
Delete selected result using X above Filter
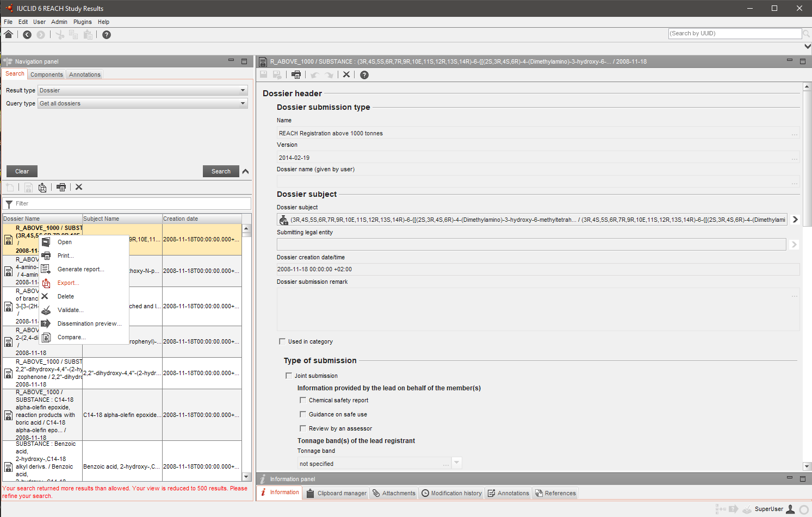pyautogui.click(x=79, y=187)
